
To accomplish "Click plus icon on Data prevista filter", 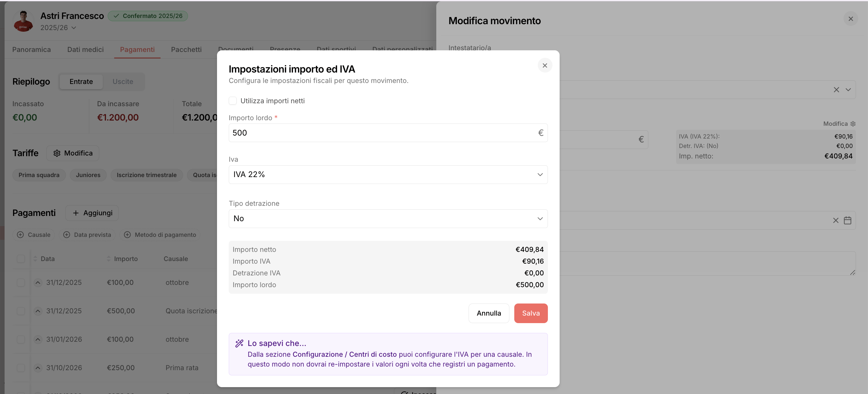I will (67, 235).
